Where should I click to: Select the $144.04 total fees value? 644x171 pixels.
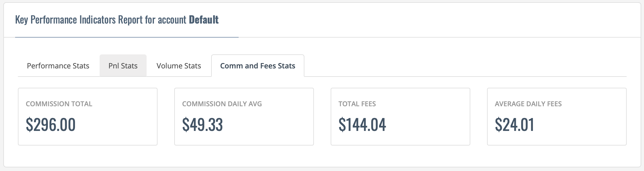(x=362, y=125)
